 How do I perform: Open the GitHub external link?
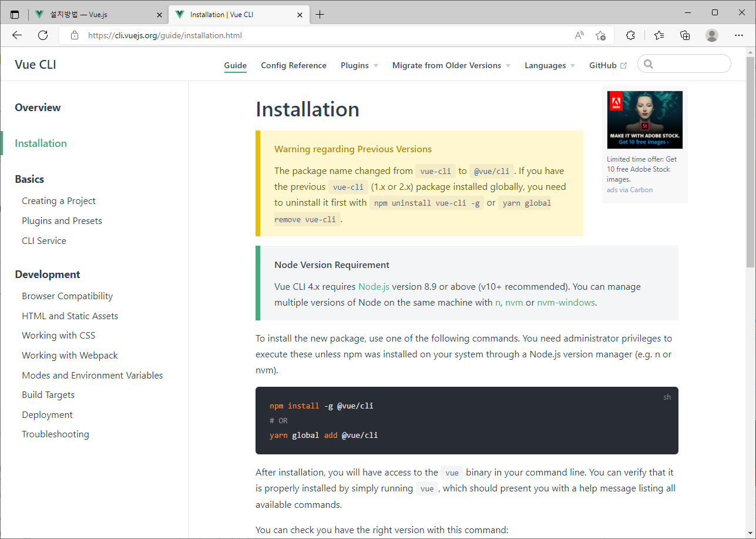click(608, 65)
